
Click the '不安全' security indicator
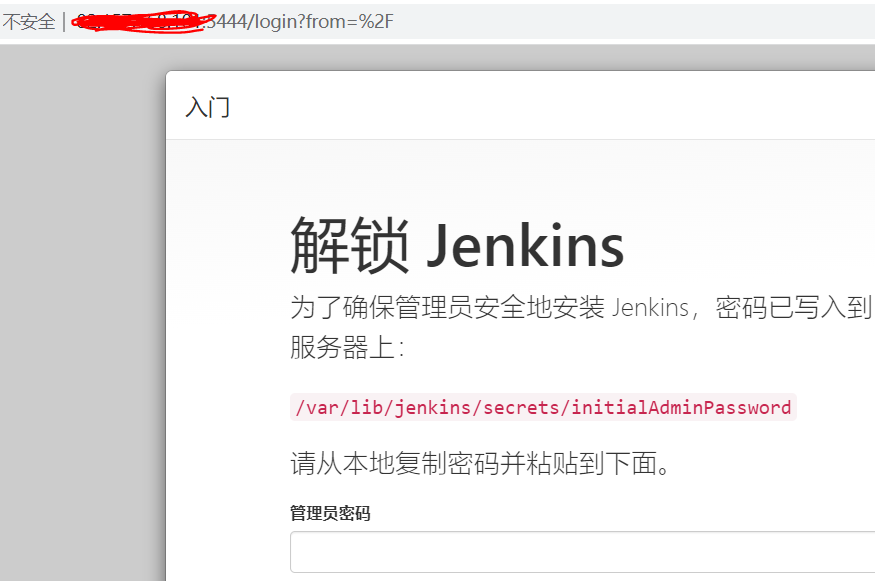29,22
